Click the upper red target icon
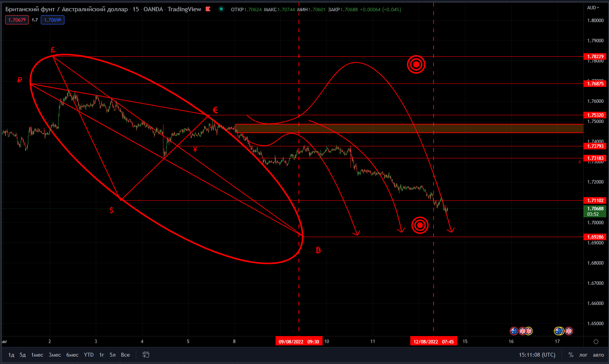The image size is (609, 364). coord(416,64)
